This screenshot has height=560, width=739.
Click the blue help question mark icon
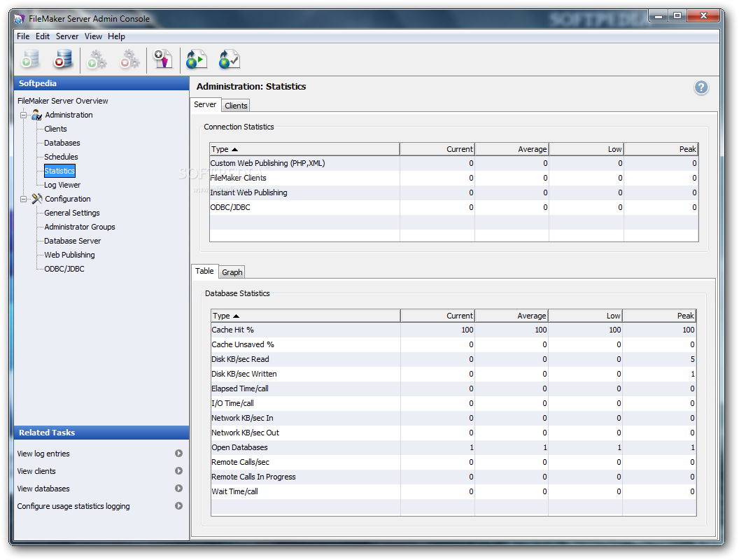tap(701, 87)
